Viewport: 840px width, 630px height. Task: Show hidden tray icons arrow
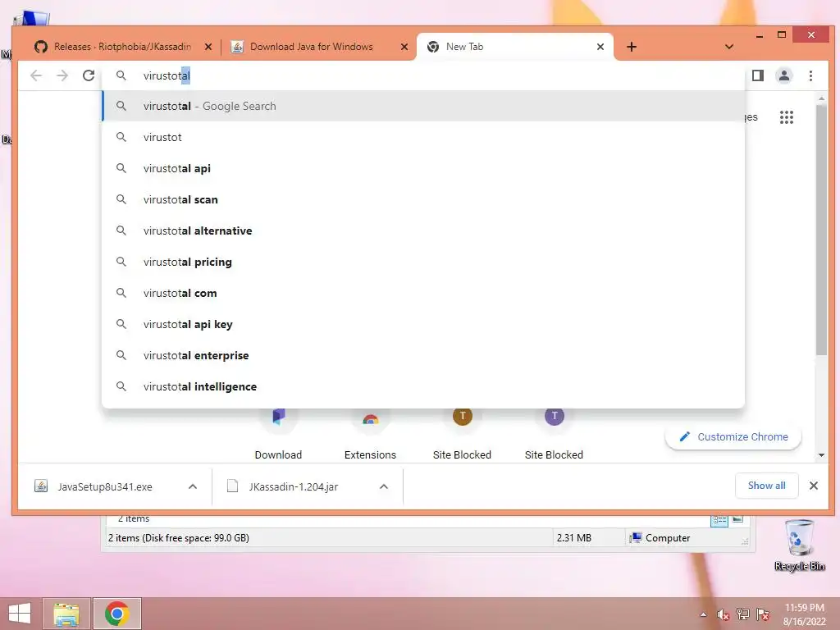(x=703, y=614)
